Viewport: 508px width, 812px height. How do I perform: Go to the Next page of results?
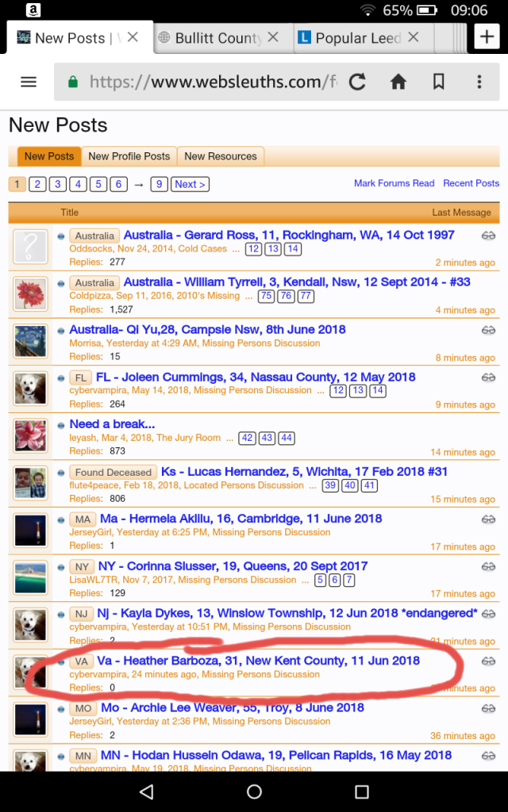[190, 184]
